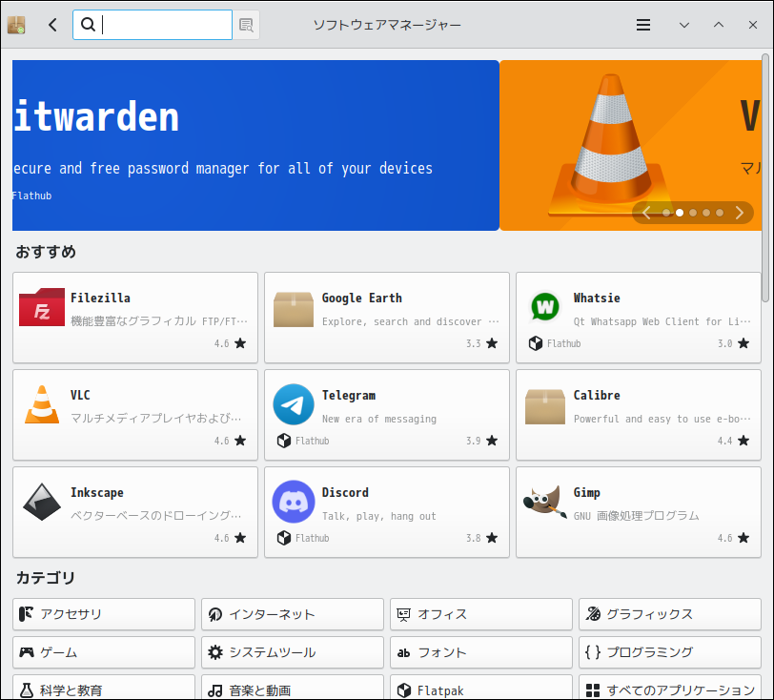Open the Calibre package icon

[545, 406]
